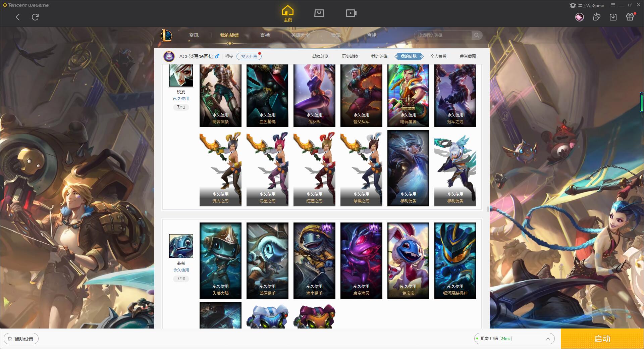
Task: Open the 虚空海灵 skin card
Action: [x=361, y=260]
